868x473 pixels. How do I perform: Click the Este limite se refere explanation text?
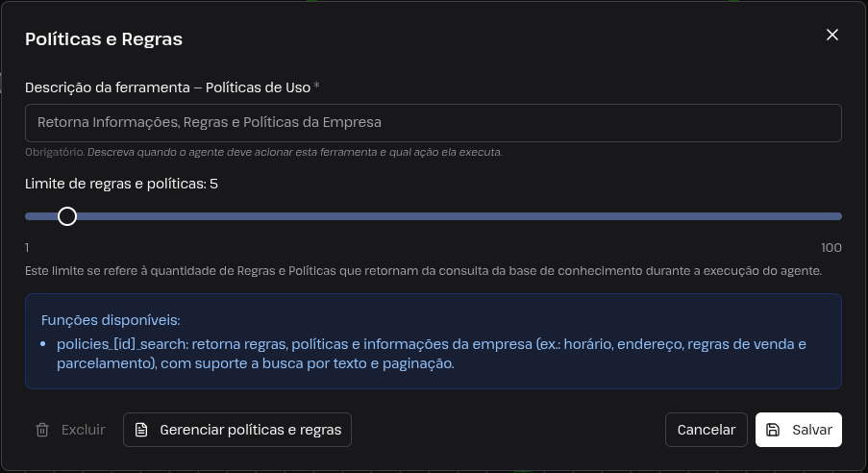424,271
